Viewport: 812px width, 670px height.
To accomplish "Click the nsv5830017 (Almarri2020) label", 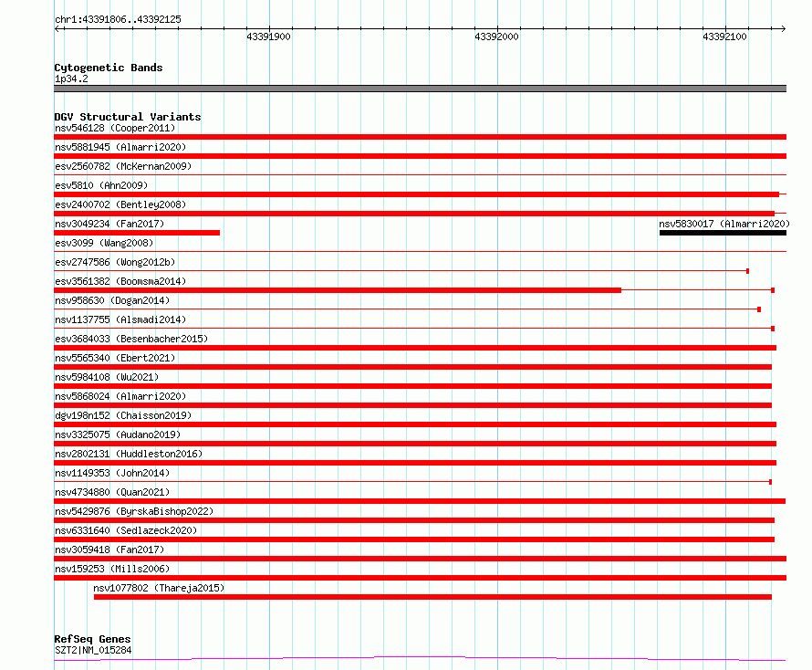I will coord(724,224).
